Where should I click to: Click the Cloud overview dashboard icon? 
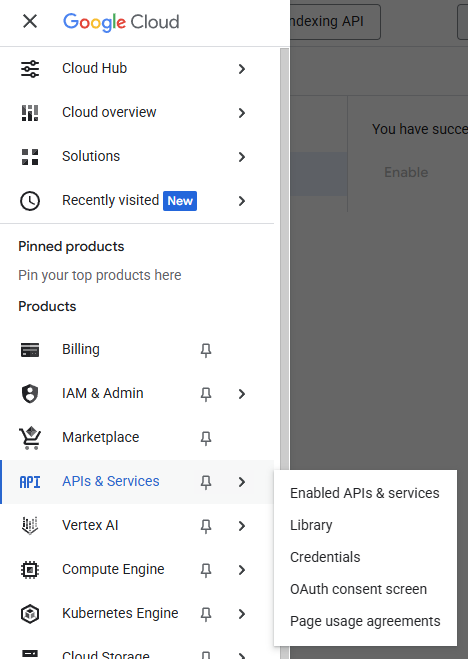tap(30, 113)
